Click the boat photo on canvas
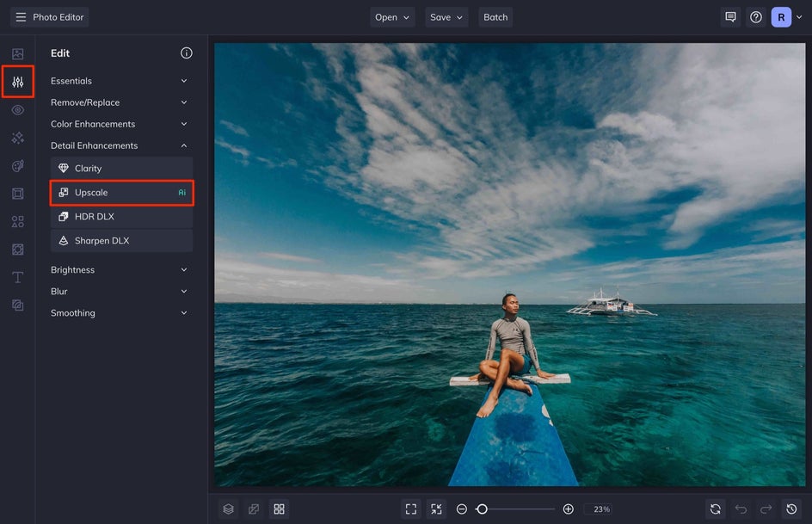This screenshot has height=524, width=812. [510, 265]
